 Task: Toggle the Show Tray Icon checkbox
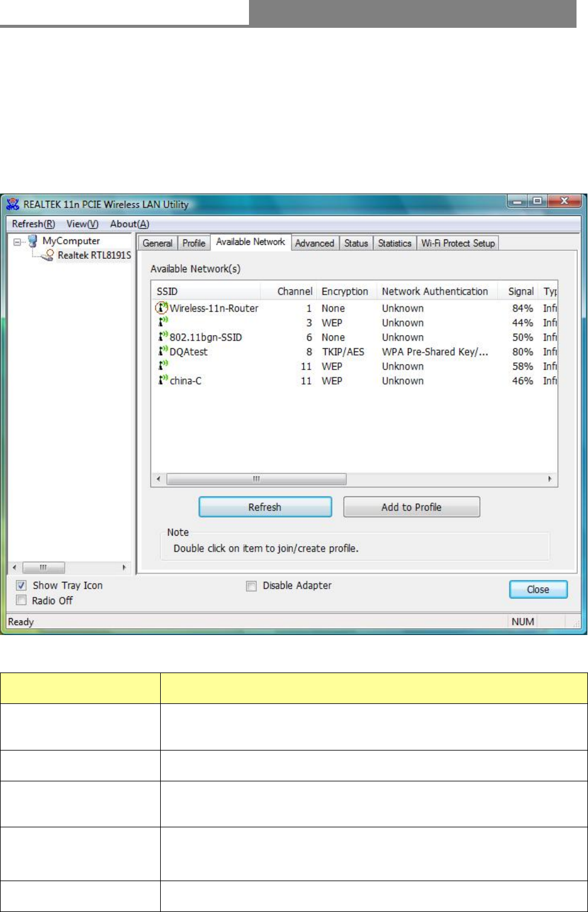click(22, 585)
